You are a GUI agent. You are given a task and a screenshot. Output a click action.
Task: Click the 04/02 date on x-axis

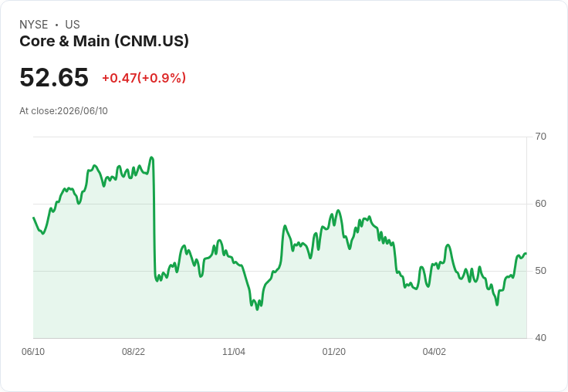click(434, 351)
